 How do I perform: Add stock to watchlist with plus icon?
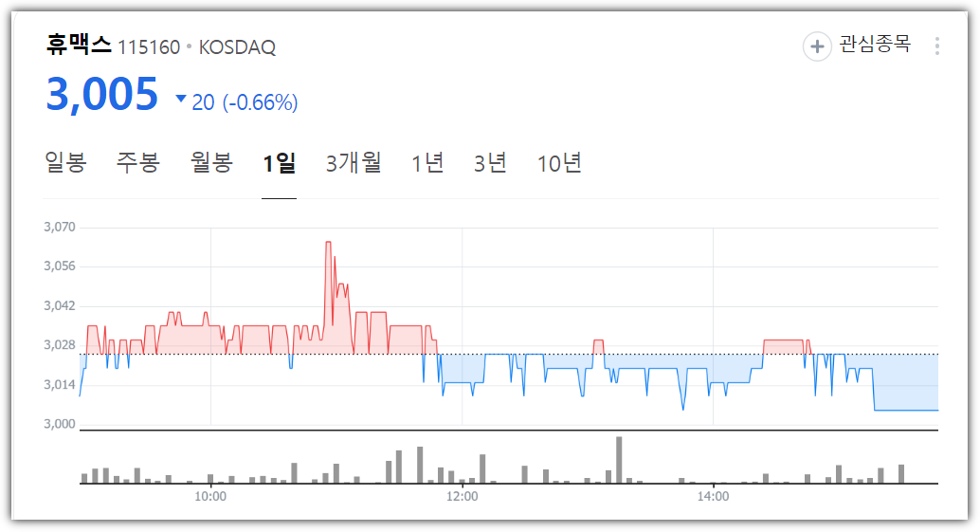[817, 46]
